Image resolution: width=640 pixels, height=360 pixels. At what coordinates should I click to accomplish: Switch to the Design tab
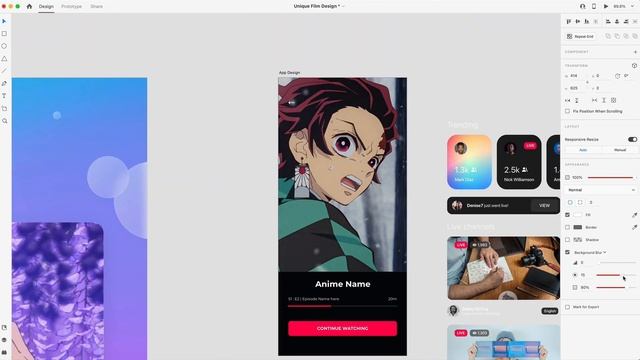[x=46, y=7]
